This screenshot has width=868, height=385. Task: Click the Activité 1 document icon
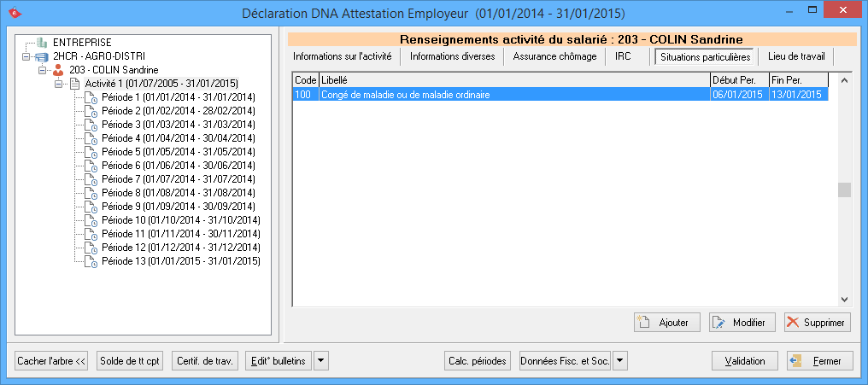pos(73,84)
